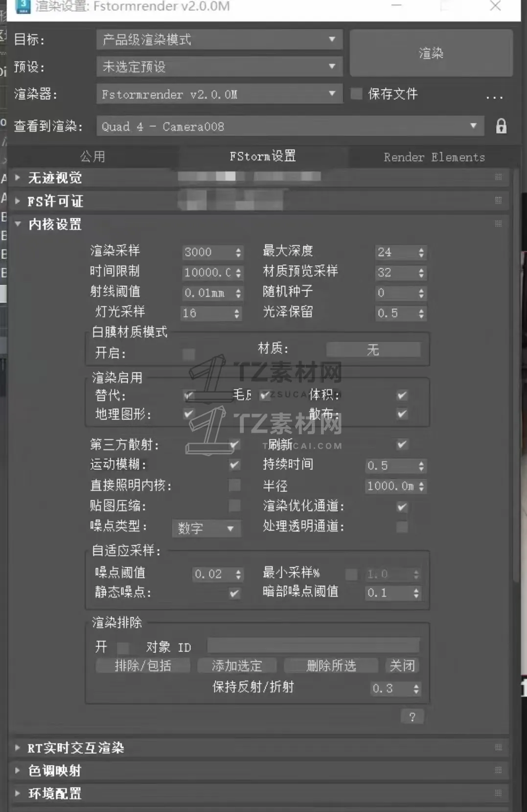This screenshot has height=812, width=527.
Task: Click the three-dots browse button for save file
Action: tap(494, 96)
